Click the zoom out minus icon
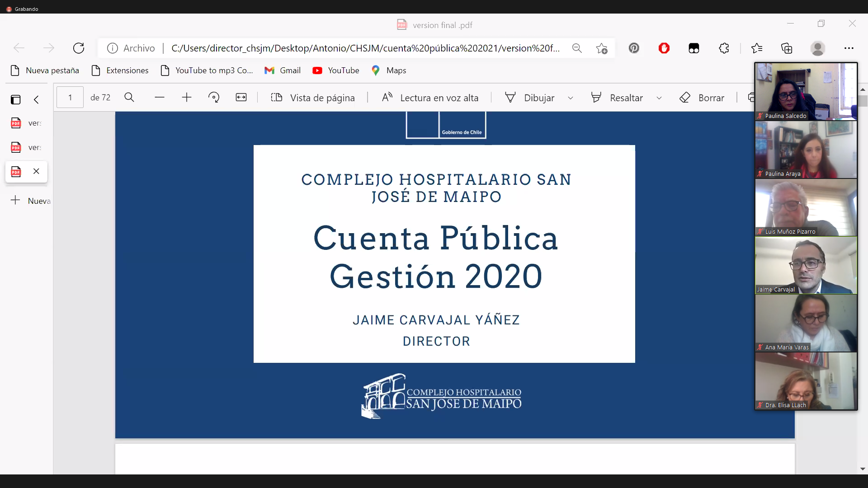The height and width of the screenshot is (488, 868). [160, 98]
